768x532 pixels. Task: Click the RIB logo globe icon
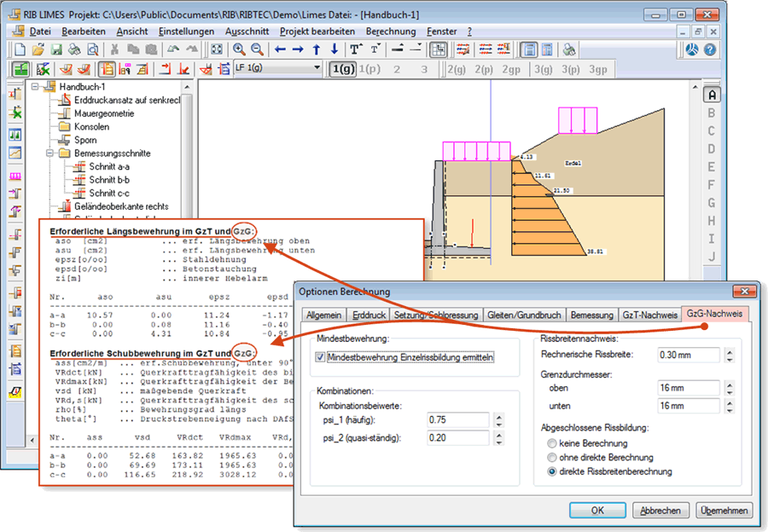(x=691, y=49)
